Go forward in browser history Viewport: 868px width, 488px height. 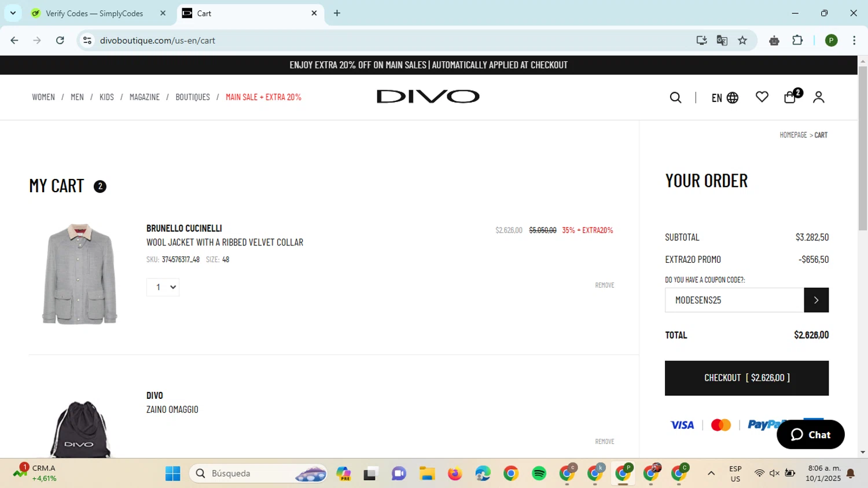pos(37,41)
